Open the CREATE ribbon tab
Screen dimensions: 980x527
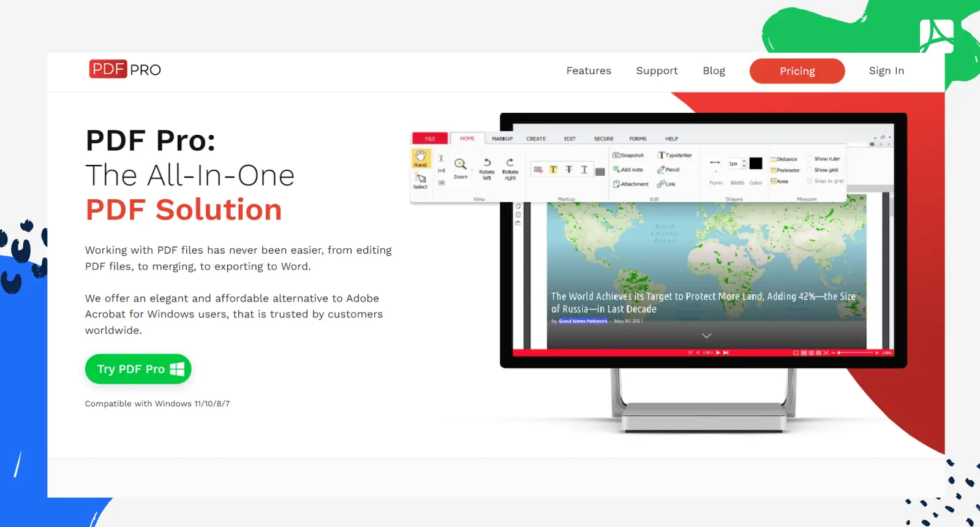tap(536, 139)
